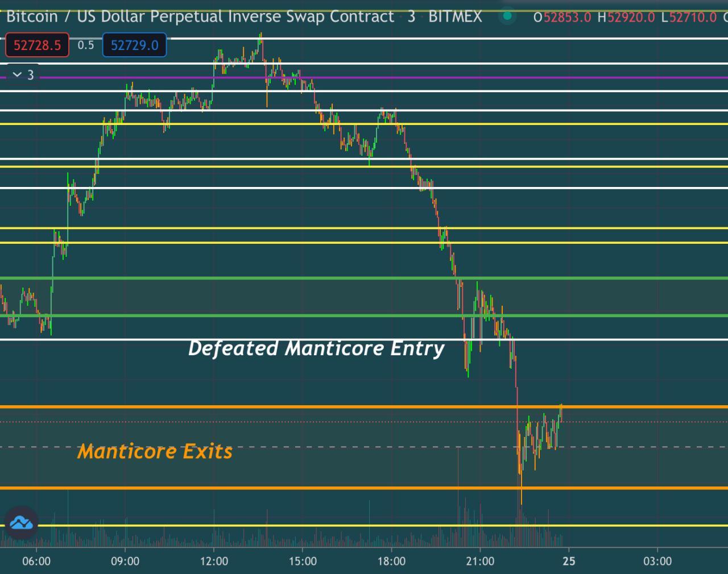
Task: Click the 03:00 time axis label
Action: pyautogui.click(x=657, y=561)
